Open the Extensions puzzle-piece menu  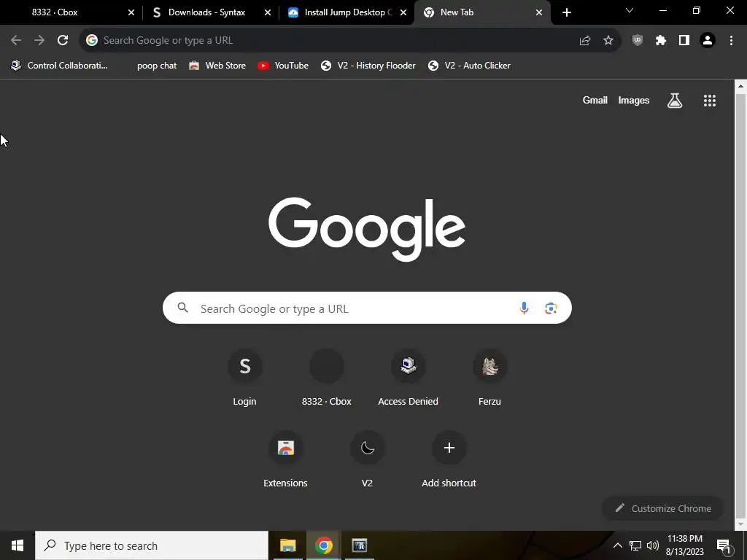pos(661,41)
